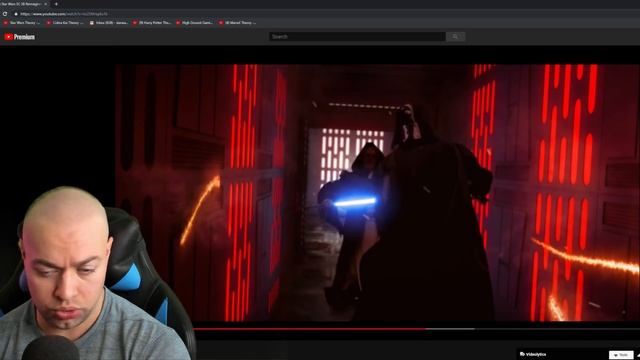
Task: Select the Star Wars browser tab
Action: [22, 4]
